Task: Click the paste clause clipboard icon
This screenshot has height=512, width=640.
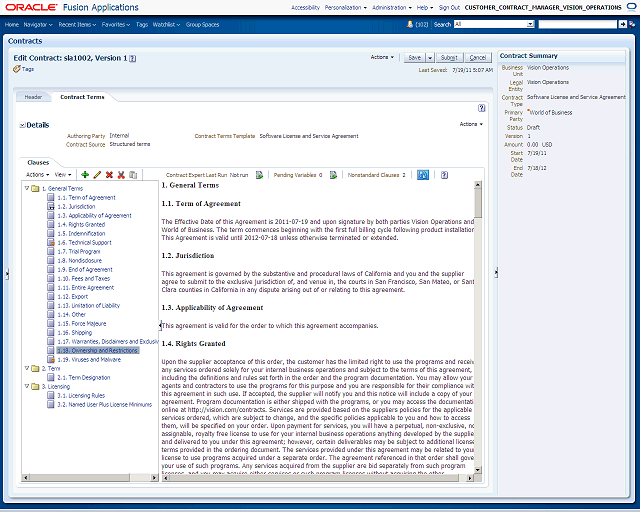Action: click(x=133, y=175)
